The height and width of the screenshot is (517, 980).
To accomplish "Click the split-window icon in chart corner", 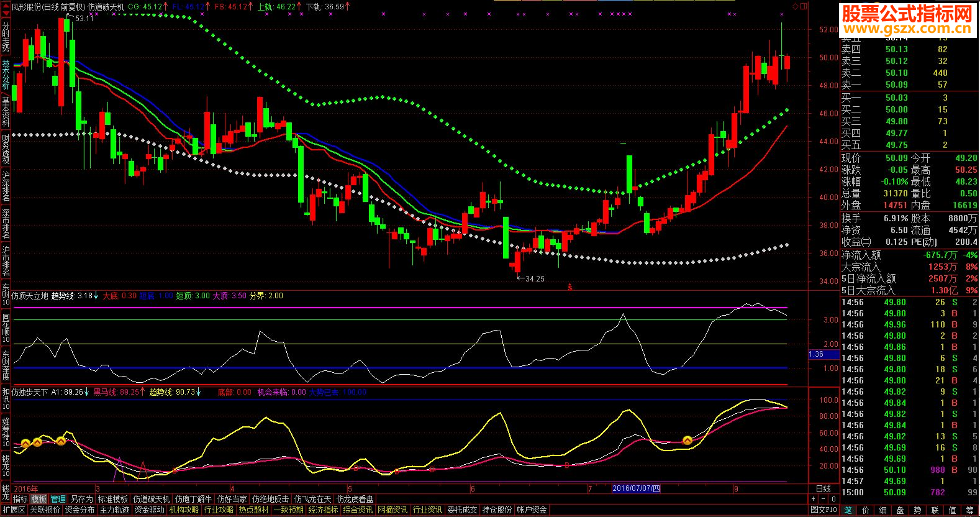I will [x=804, y=6].
